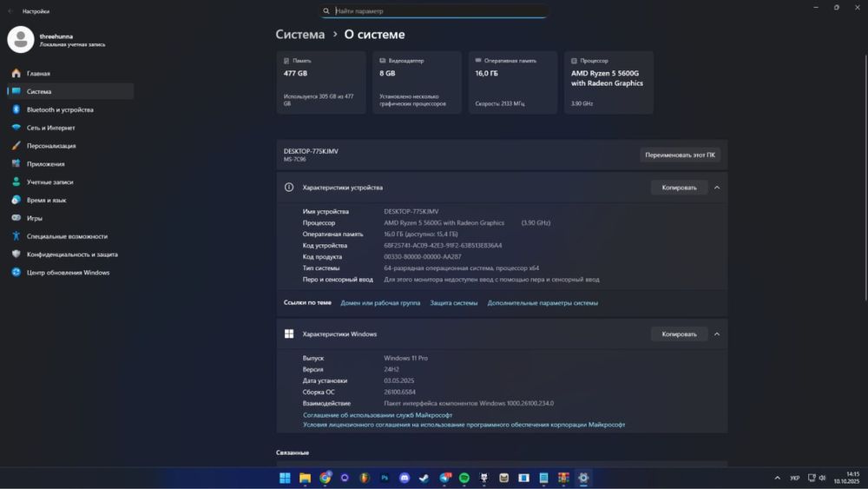Open Дополнительные параметры системы link
The image size is (868, 489).
[542, 303]
